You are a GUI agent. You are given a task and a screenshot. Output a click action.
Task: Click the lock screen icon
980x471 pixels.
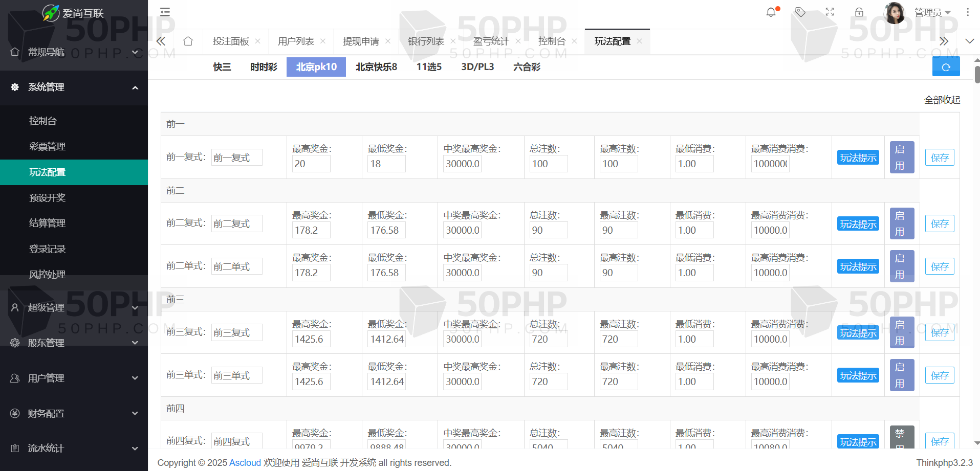click(x=859, y=12)
